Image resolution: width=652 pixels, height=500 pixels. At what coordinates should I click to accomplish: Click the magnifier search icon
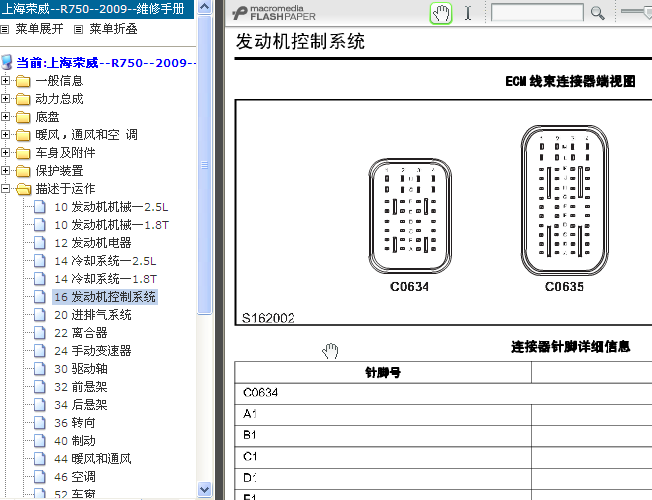click(598, 13)
